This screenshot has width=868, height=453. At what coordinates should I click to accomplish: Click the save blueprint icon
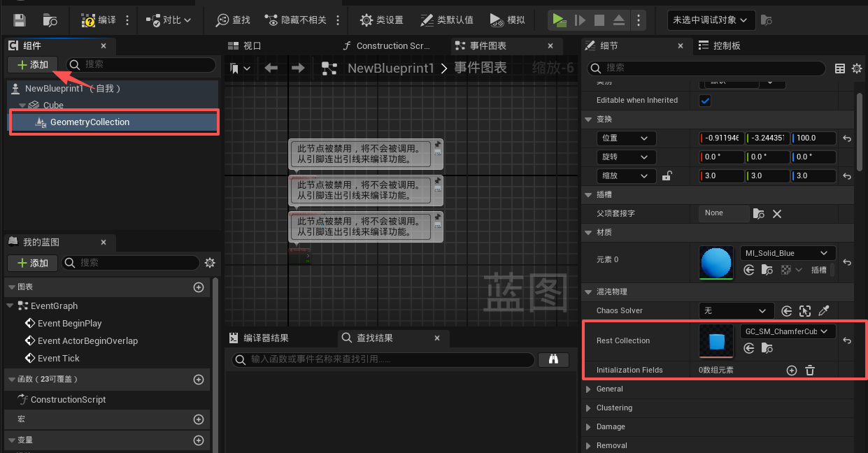tap(20, 20)
